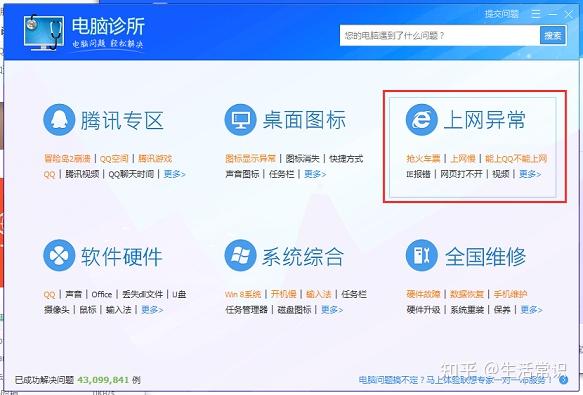Open the 软件硬件 category heading
The height and width of the screenshot is (395, 583).
point(122,257)
